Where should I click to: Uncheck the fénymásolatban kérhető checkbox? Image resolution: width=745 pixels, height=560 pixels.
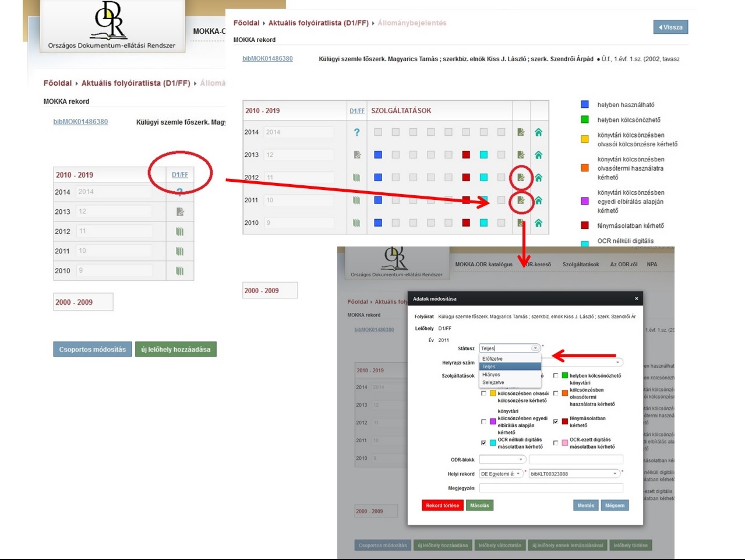(x=556, y=421)
